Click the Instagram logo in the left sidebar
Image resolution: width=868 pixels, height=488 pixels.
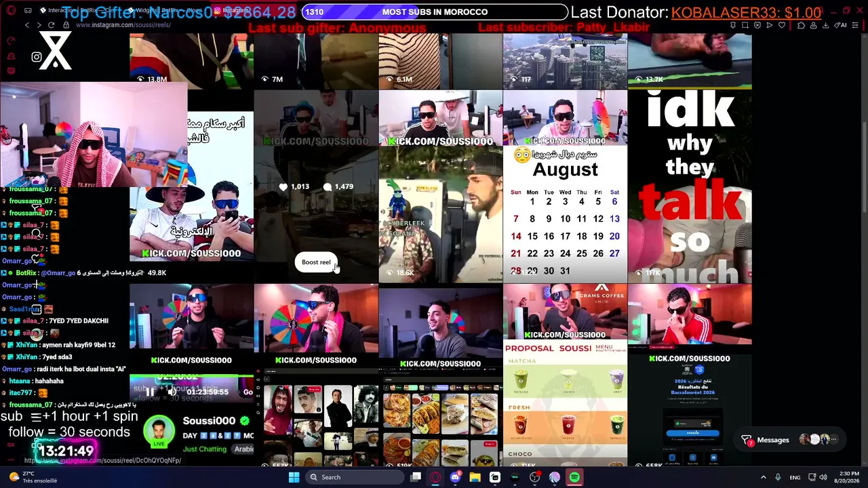tap(37, 57)
